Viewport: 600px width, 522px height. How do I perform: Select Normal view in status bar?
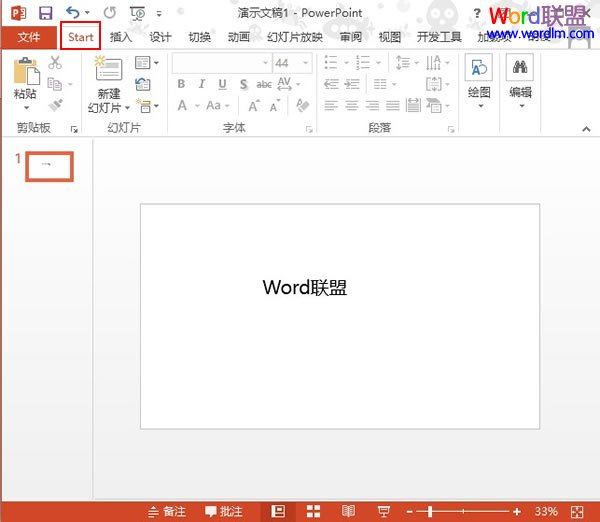(278, 511)
